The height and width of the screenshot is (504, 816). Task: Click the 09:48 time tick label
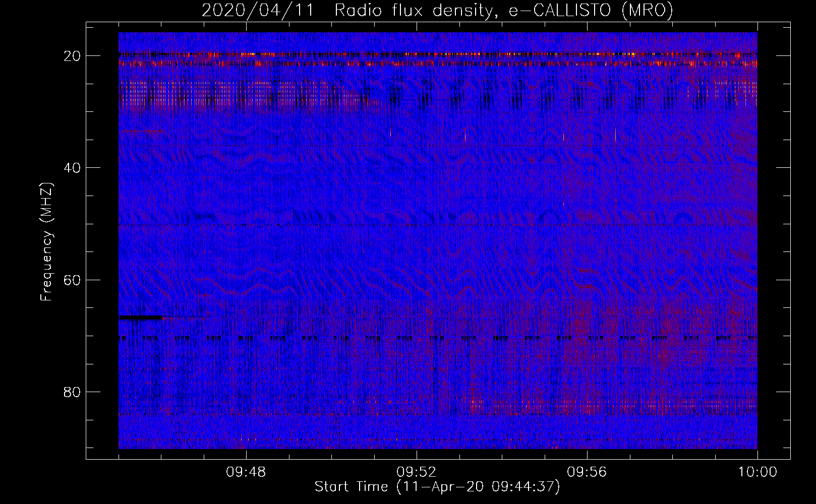pyautogui.click(x=246, y=472)
